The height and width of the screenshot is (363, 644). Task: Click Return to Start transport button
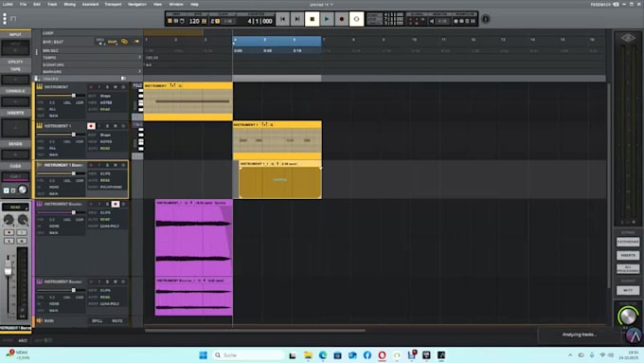pos(282,19)
